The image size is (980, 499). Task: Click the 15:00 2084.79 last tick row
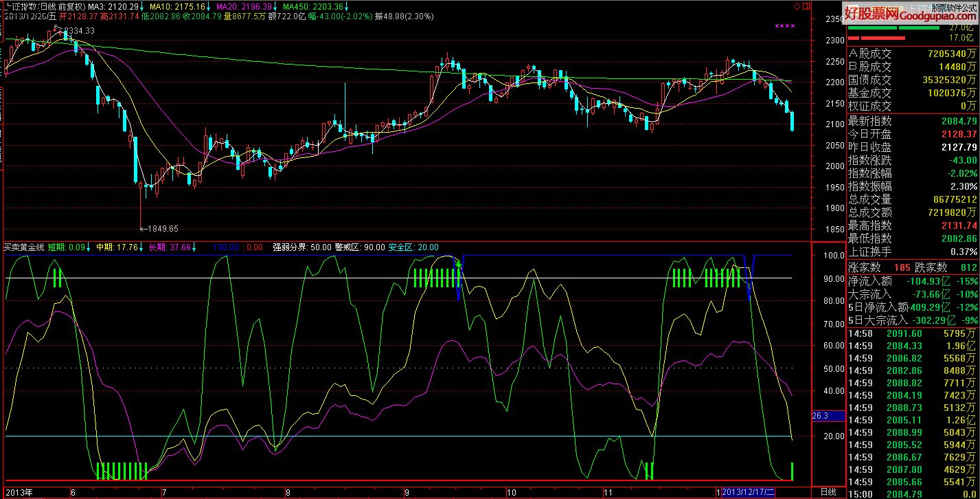coord(913,494)
